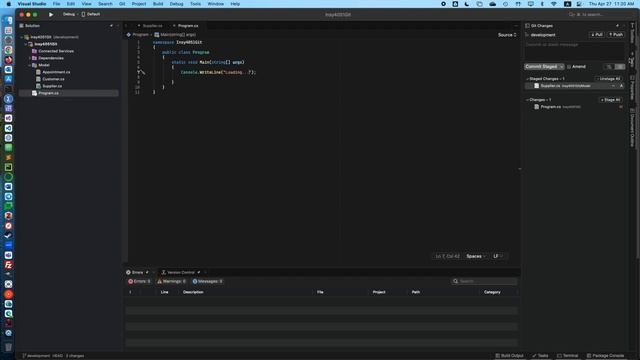Open the Package Console pad
Screen dimensions: 640x360
tap(605, 356)
